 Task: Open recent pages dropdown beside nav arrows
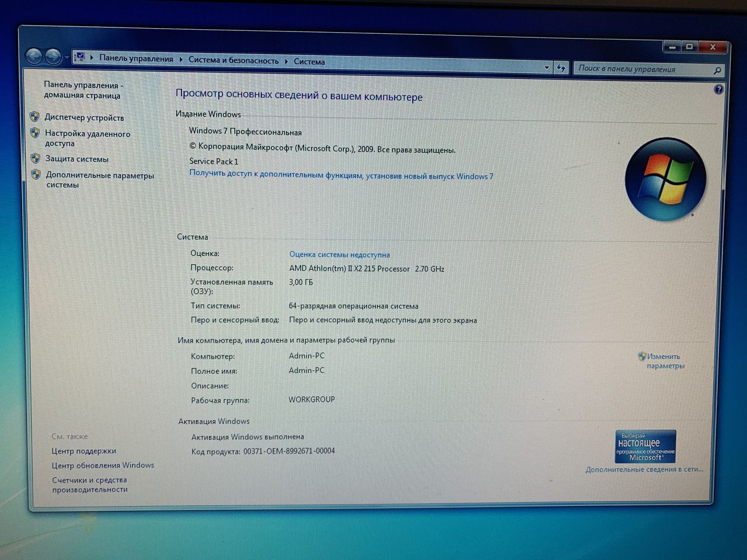pos(67,58)
